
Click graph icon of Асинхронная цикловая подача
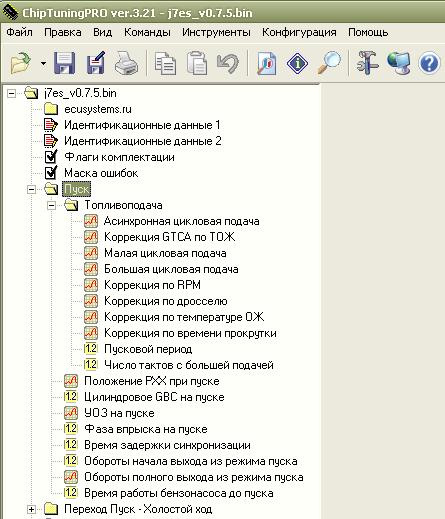pyautogui.click(x=91, y=221)
